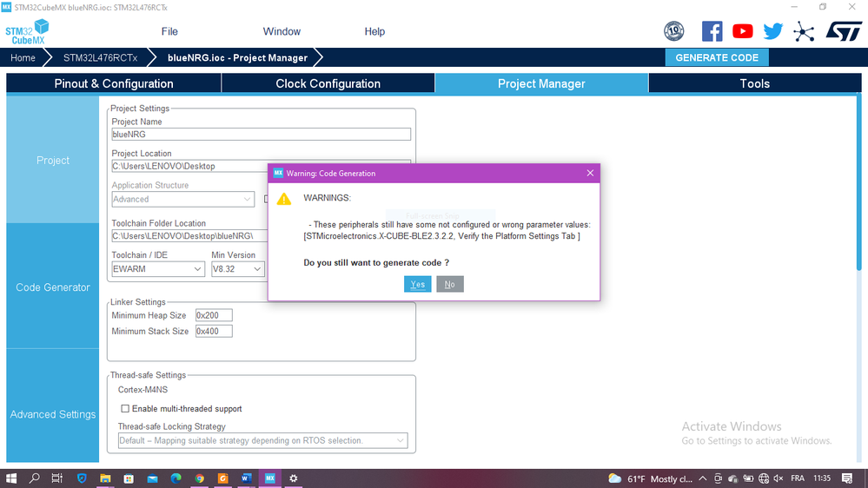868x488 pixels.
Task: Click No in the warning dialog
Action: point(449,285)
